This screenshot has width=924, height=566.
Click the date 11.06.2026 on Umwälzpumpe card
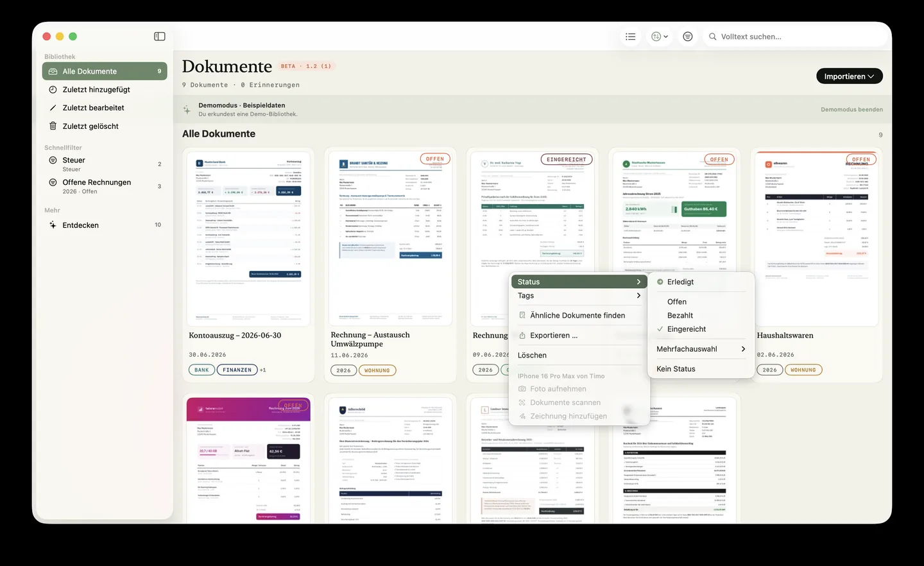click(x=349, y=356)
